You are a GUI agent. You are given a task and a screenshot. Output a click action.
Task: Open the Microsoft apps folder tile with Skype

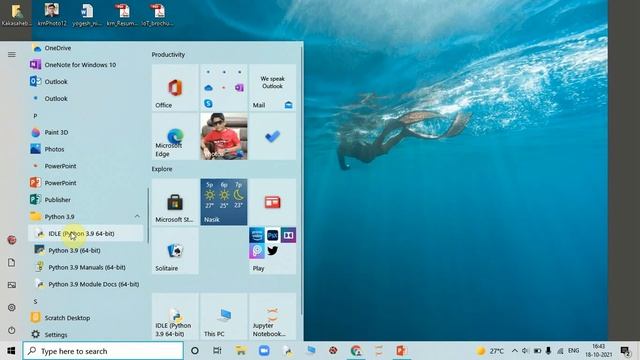[x=224, y=87]
